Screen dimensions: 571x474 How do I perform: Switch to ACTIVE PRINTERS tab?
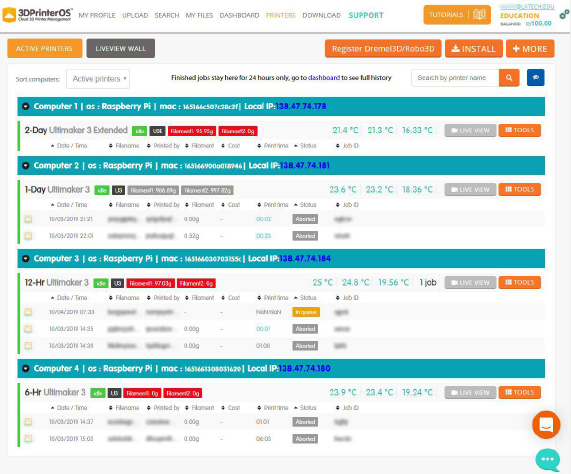tap(44, 48)
